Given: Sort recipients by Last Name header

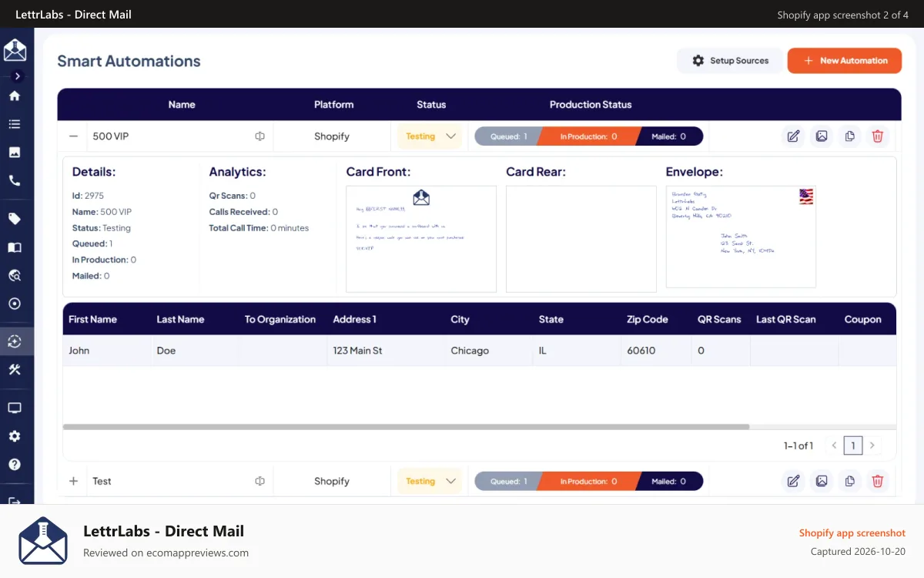Looking at the screenshot, I should [180, 319].
